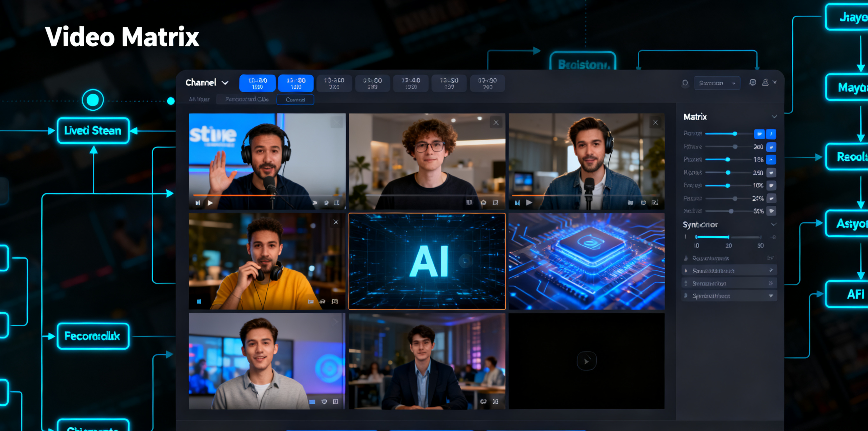Open the Channel dropdown menu

[207, 83]
